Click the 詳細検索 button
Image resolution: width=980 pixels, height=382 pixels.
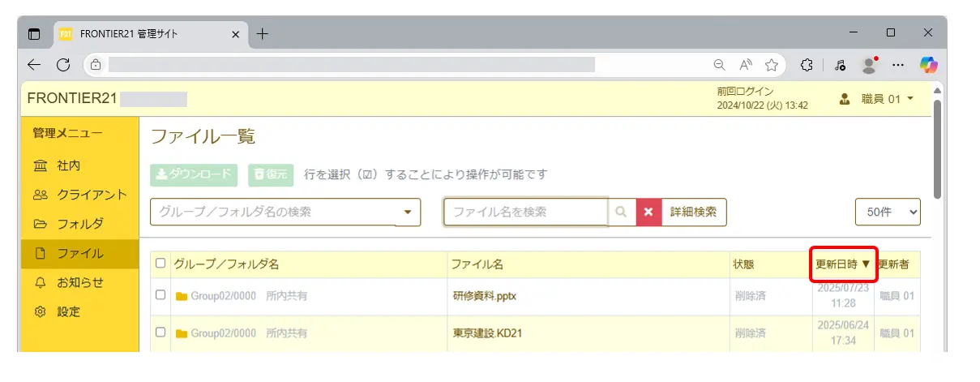click(x=694, y=212)
